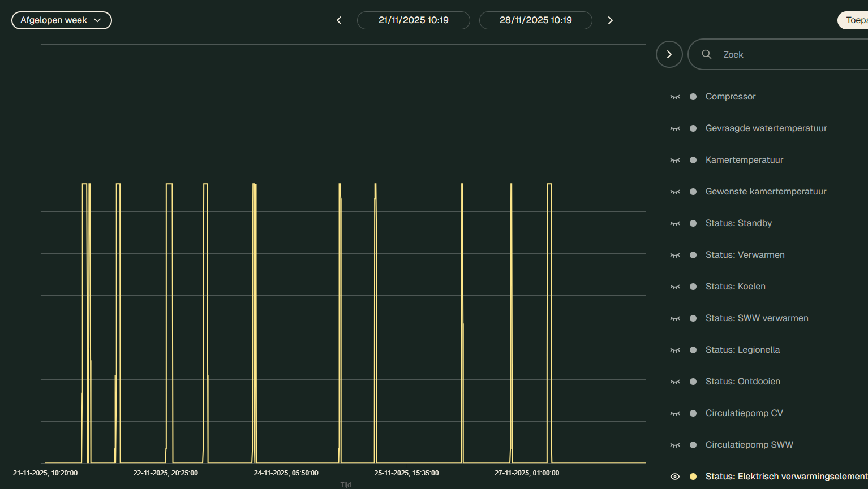The height and width of the screenshot is (489, 868).
Task: Show Status: Ontdooien via eye icon
Action: tap(675, 382)
